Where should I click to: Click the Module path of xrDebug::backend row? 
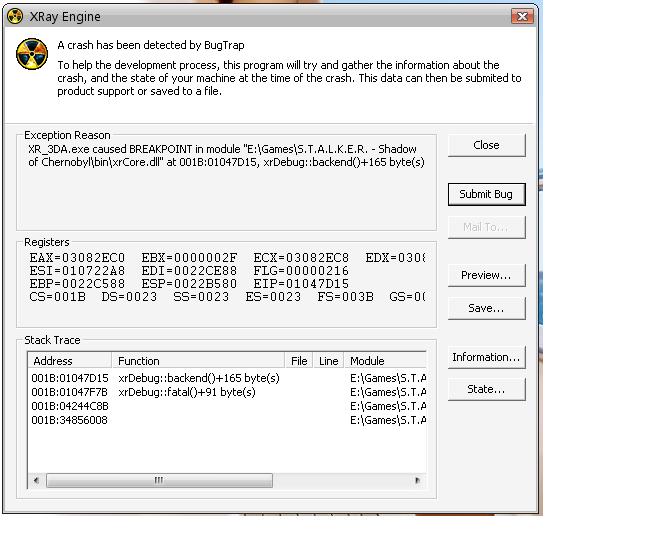[388, 378]
